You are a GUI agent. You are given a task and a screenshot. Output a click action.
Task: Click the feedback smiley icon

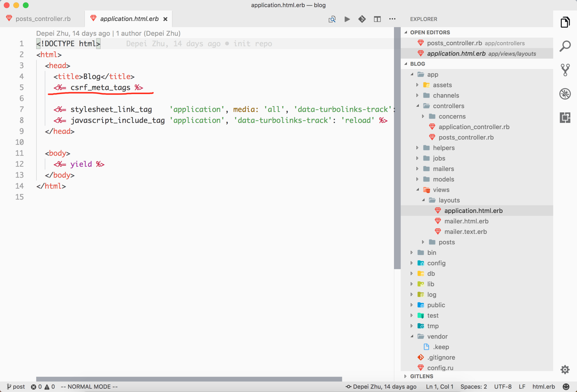point(566,387)
